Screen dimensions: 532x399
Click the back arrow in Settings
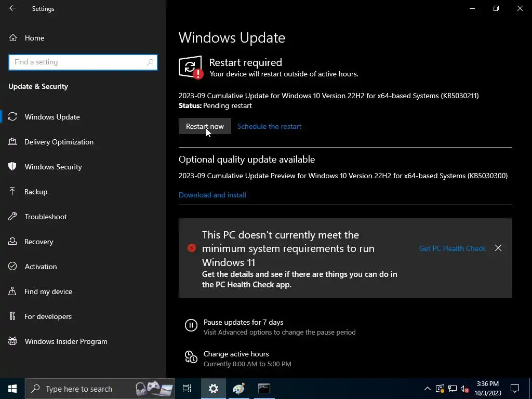coord(12,8)
